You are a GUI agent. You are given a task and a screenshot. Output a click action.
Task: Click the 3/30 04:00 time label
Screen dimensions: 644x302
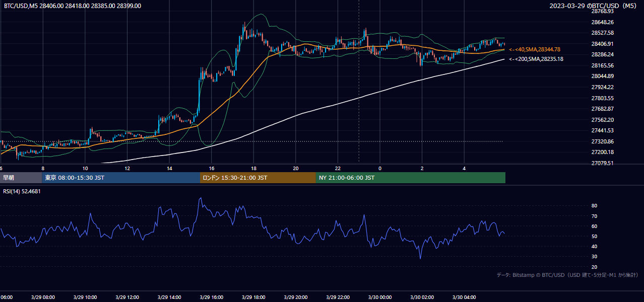[464, 297]
